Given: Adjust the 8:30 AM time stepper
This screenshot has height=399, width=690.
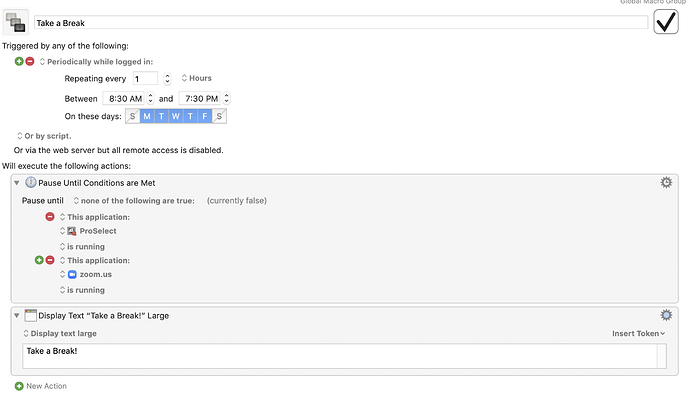Looking at the screenshot, I should (150, 99).
